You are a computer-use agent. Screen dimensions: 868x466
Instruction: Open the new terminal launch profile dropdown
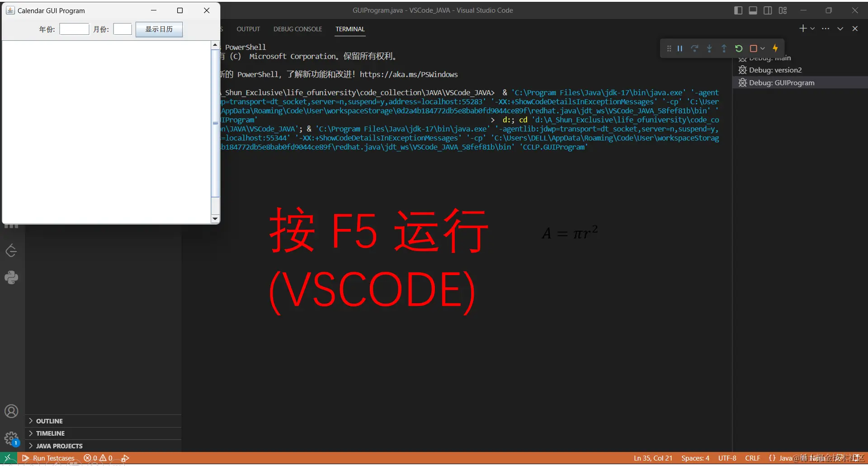coord(812,29)
